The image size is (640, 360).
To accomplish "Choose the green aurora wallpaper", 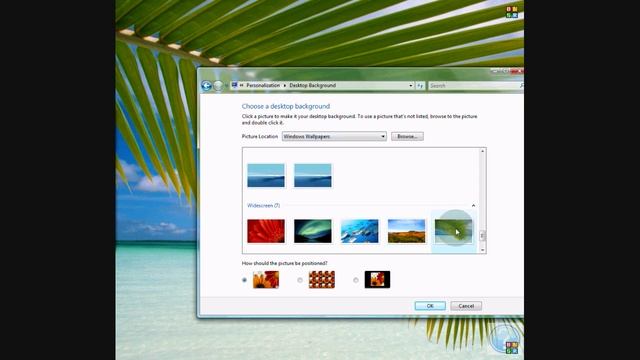I will tap(313, 231).
